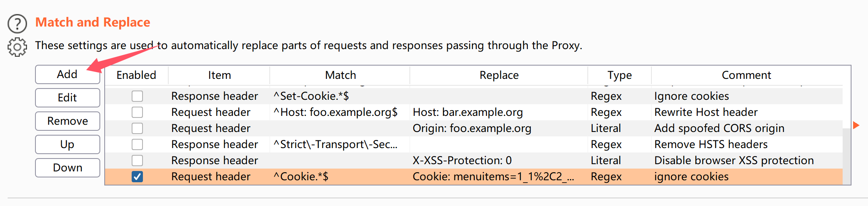The width and height of the screenshot is (868, 206).
Task: Click the table's vertical scrollbar
Action: (x=847, y=156)
